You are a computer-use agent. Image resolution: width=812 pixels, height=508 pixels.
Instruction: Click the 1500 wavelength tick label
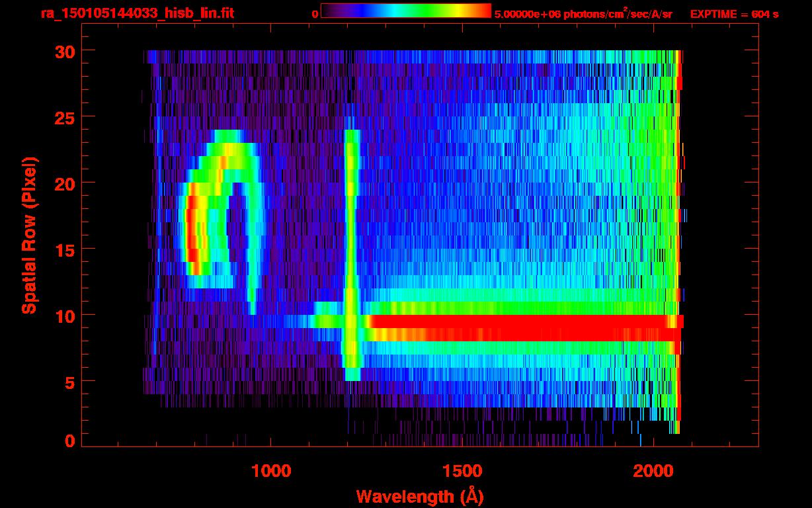(x=462, y=471)
